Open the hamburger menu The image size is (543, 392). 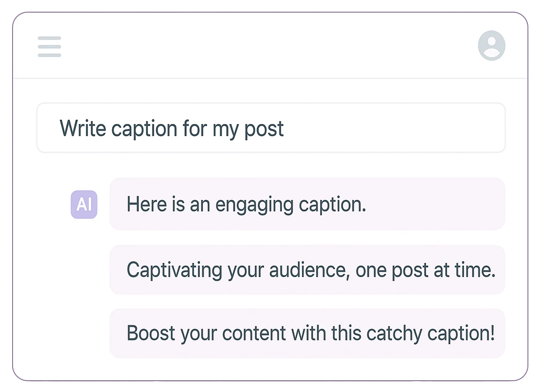[49, 46]
